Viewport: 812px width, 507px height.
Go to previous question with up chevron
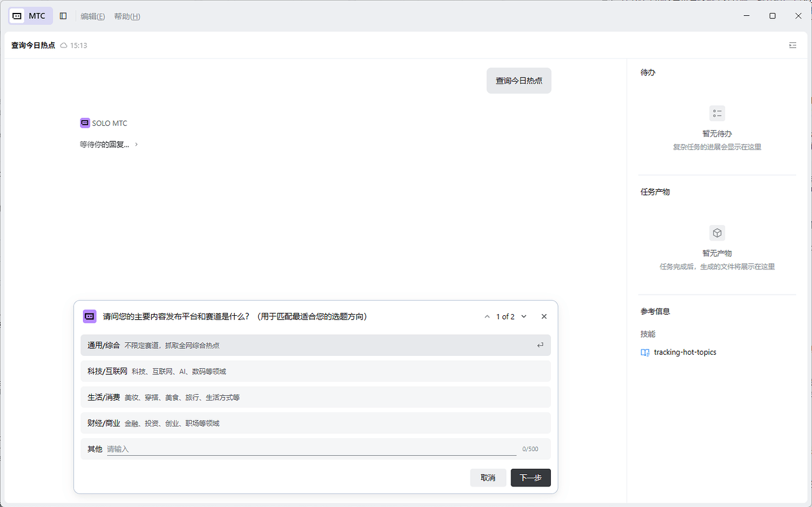(487, 316)
